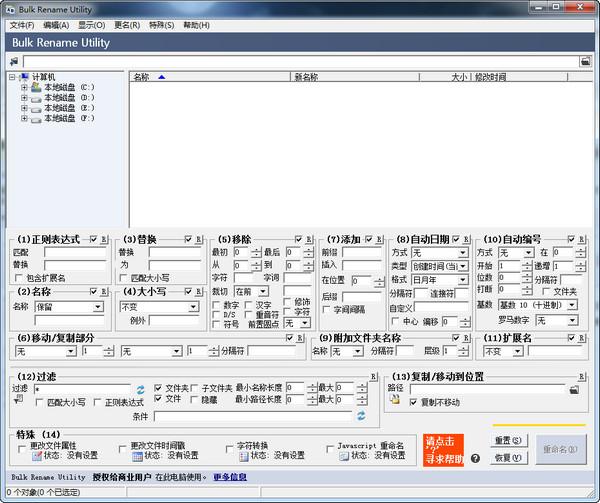Enable 字间间隔 checkbox
This screenshot has height=503, width=600.
click(x=326, y=309)
